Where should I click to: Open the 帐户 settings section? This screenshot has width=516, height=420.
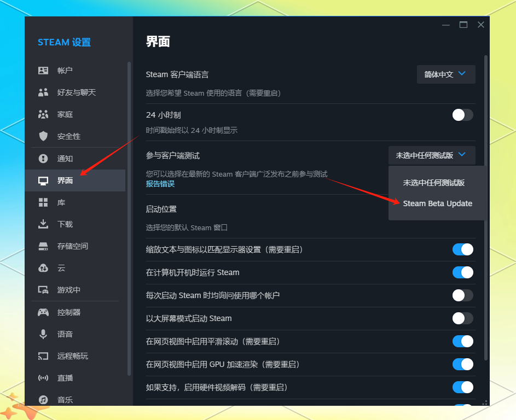[75, 71]
